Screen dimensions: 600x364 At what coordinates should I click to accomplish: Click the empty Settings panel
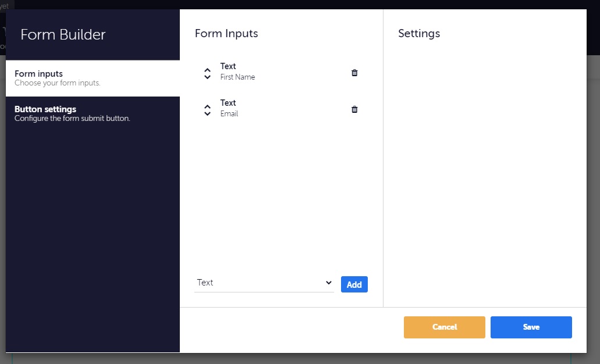coord(485,174)
